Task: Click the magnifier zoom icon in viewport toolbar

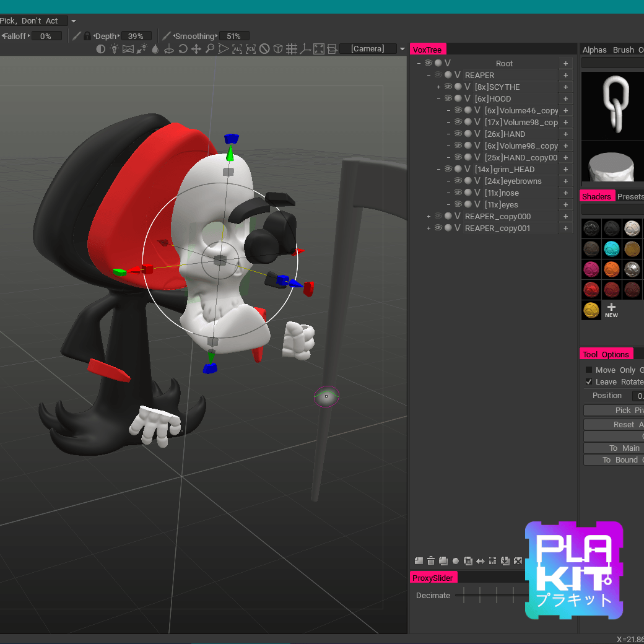Action: pos(210,49)
